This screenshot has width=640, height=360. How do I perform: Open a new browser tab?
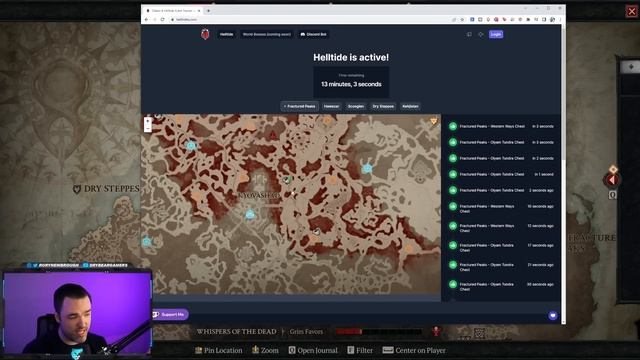click(x=208, y=11)
